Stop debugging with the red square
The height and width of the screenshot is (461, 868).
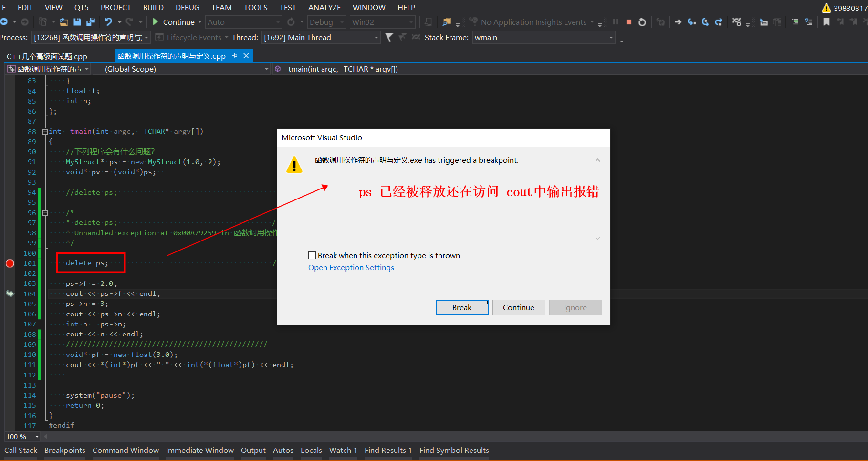click(629, 22)
